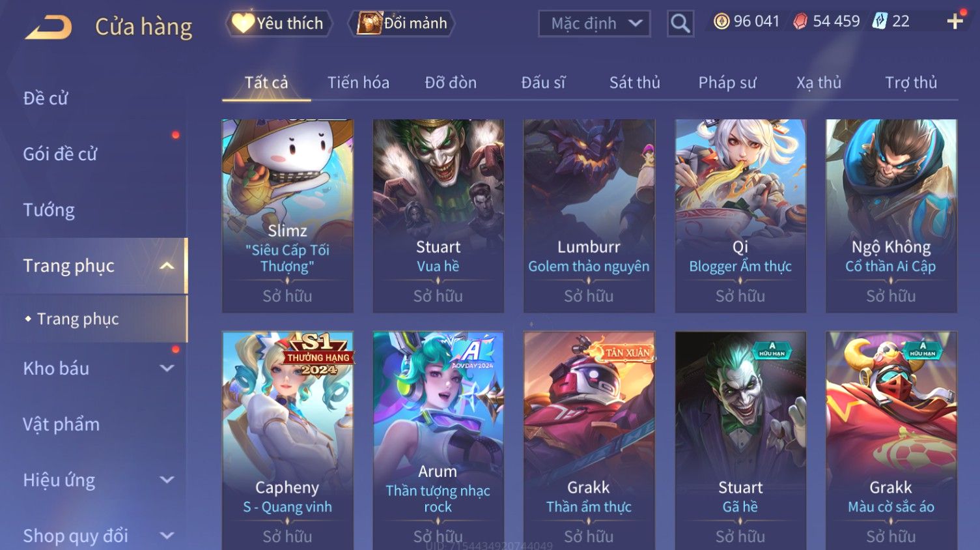Click the golden back arrow icon
The height and width of the screenshot is (550, 980).
(x=48, y=27)
